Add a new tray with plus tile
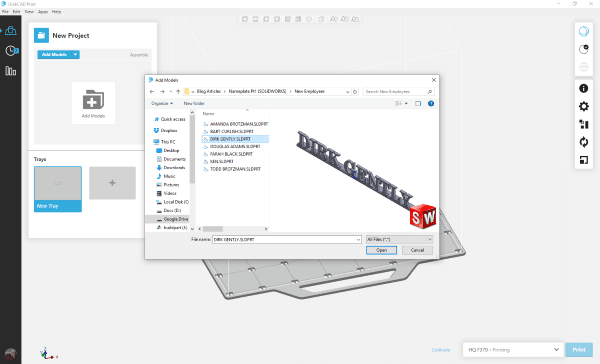Image resolution: width=600 pixels, height=364 pixels. coord(112,183)
